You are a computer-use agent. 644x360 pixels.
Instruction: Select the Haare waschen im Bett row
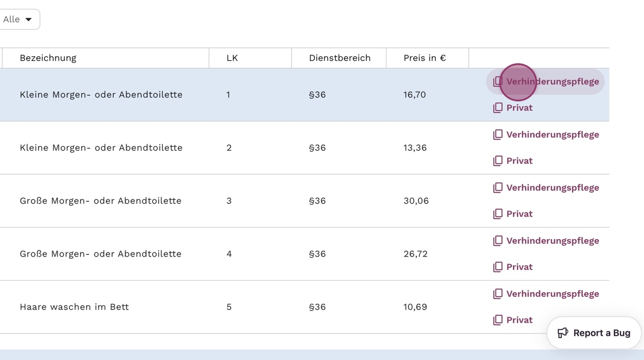[74, 307]
